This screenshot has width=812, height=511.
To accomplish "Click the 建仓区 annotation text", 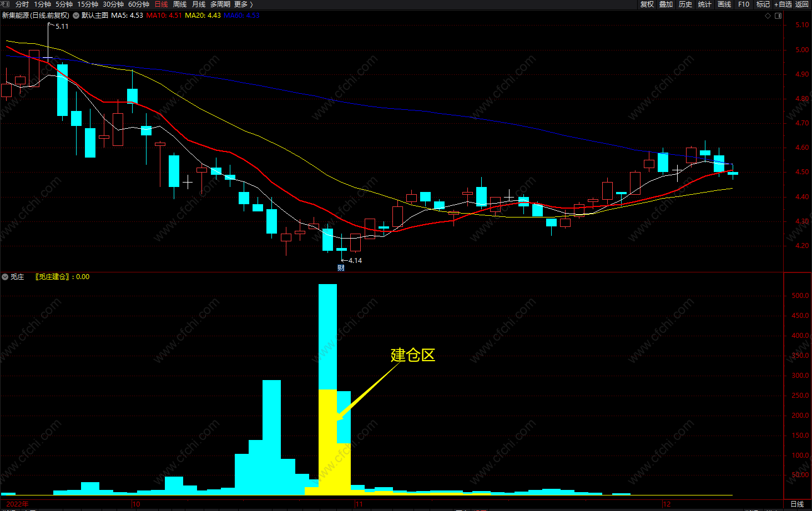I will coord(413,355).
